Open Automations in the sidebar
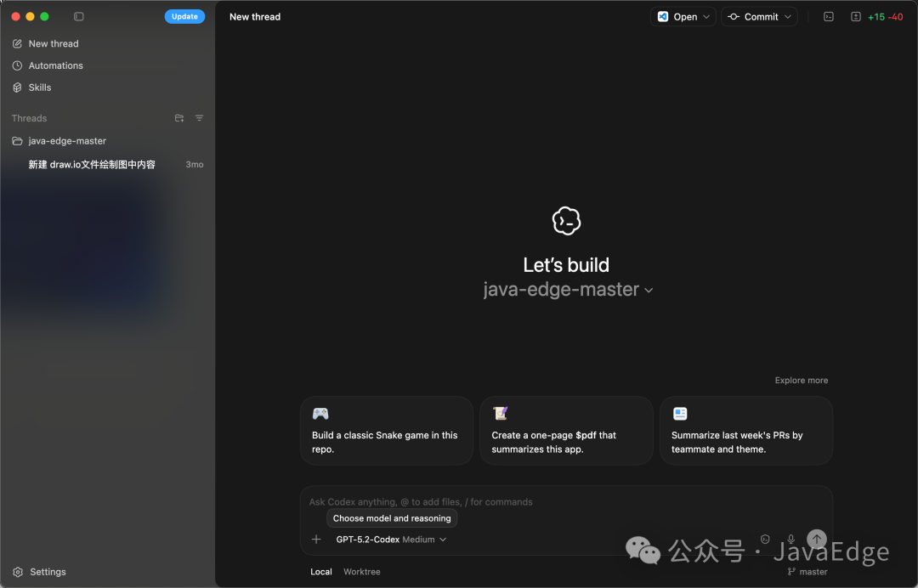Image resolution: width=918 pixels, height=588 pixels. point(55,65)
